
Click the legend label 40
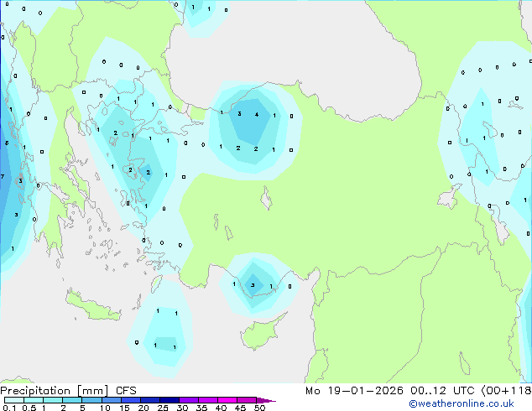coord(221,408)
